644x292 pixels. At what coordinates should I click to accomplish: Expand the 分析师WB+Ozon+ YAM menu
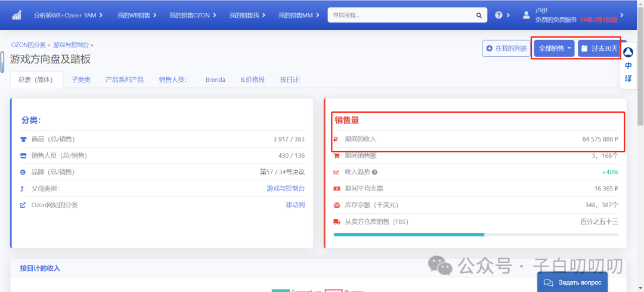pos(68,15)
